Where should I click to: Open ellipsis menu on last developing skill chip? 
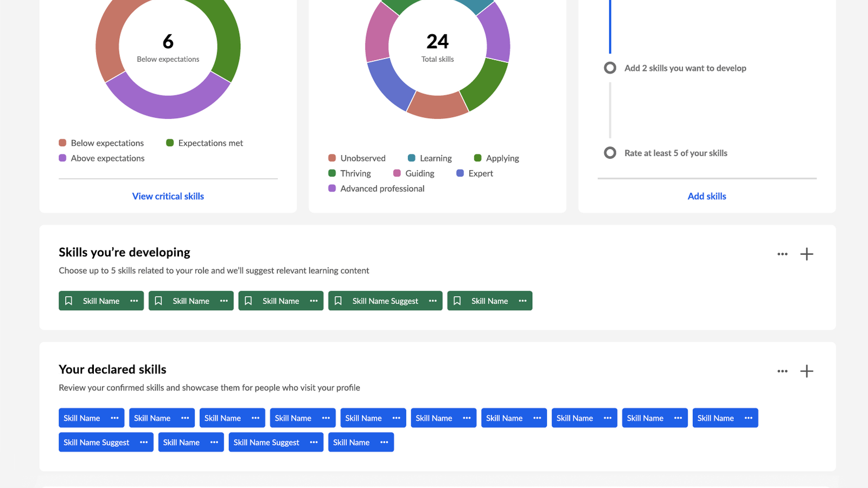522,301
